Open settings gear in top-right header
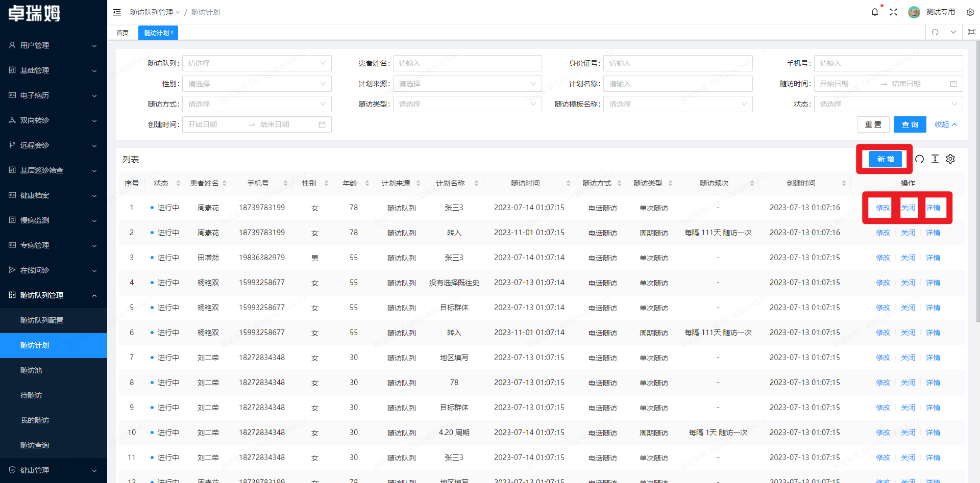This screenshot has width=980, height=483. [x=970, y=12]
